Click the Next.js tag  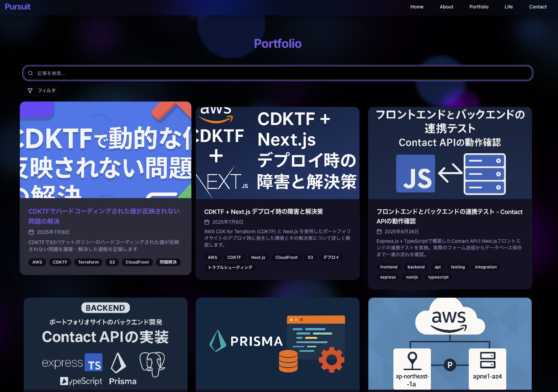click(258, 258)
